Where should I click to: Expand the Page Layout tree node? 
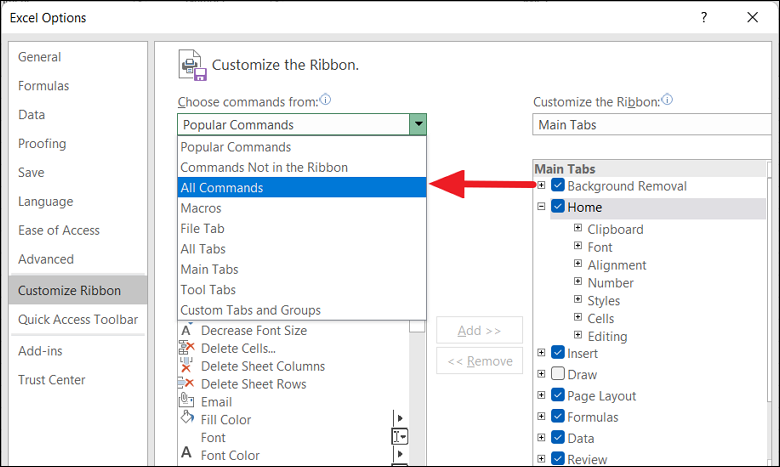point(541,395)
